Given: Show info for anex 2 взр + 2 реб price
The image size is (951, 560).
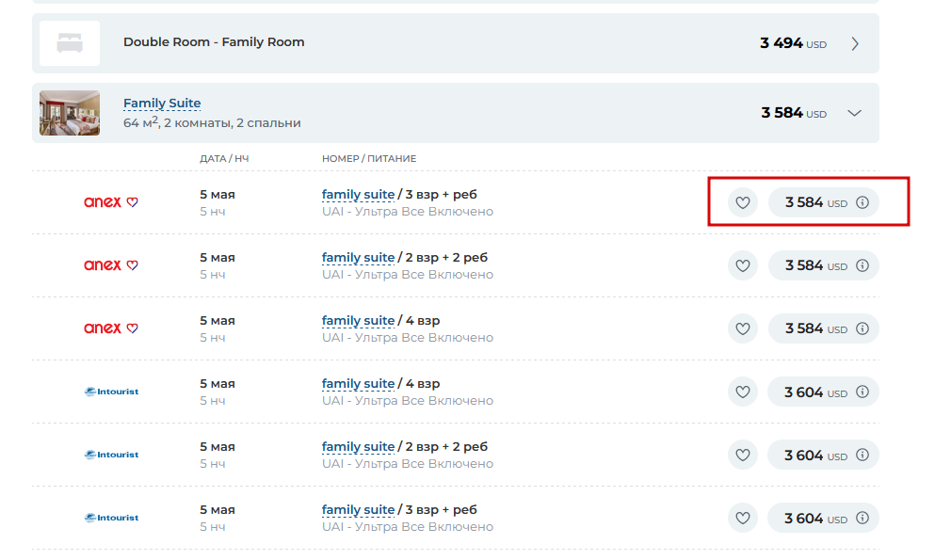Looking at the screenshot, I should (x=862, y=265).
